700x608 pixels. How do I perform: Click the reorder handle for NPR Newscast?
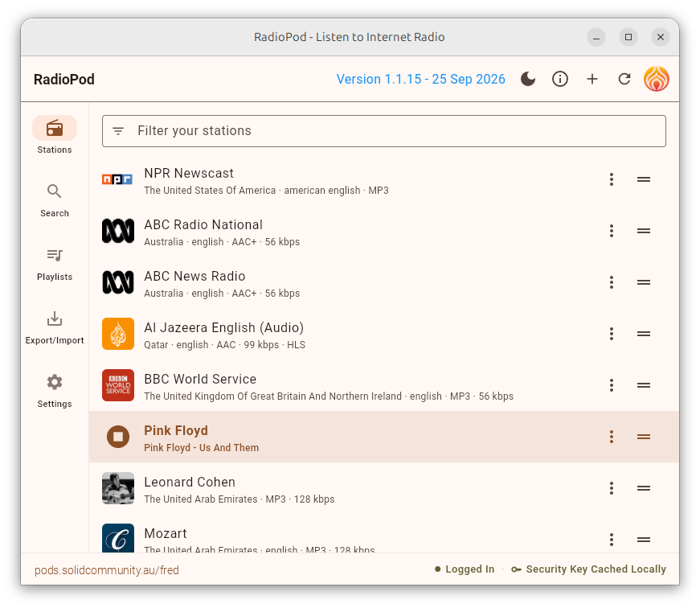tap(643, 179)
